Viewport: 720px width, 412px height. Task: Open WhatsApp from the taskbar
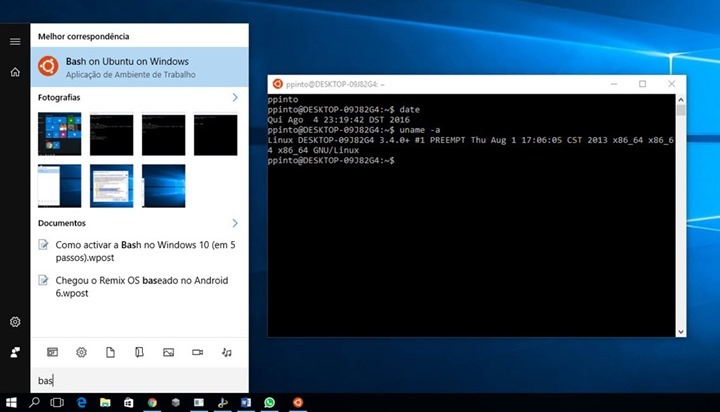270,402
